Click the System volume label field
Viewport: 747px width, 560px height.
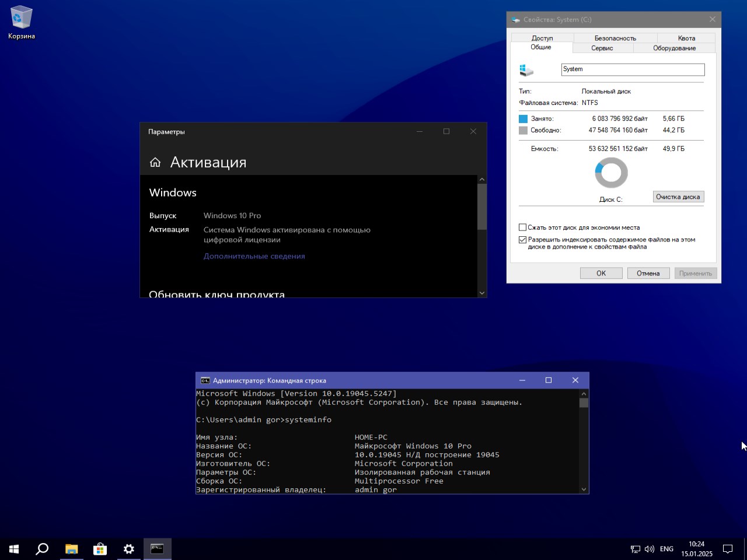[633, 69]
